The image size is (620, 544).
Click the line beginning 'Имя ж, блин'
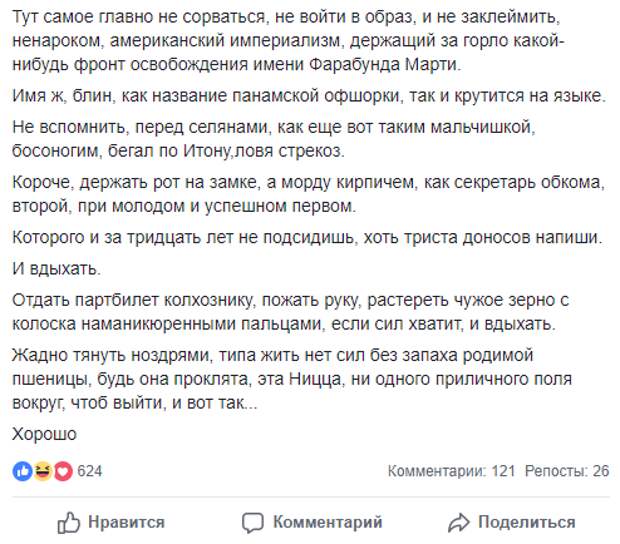tap(308, 96)
